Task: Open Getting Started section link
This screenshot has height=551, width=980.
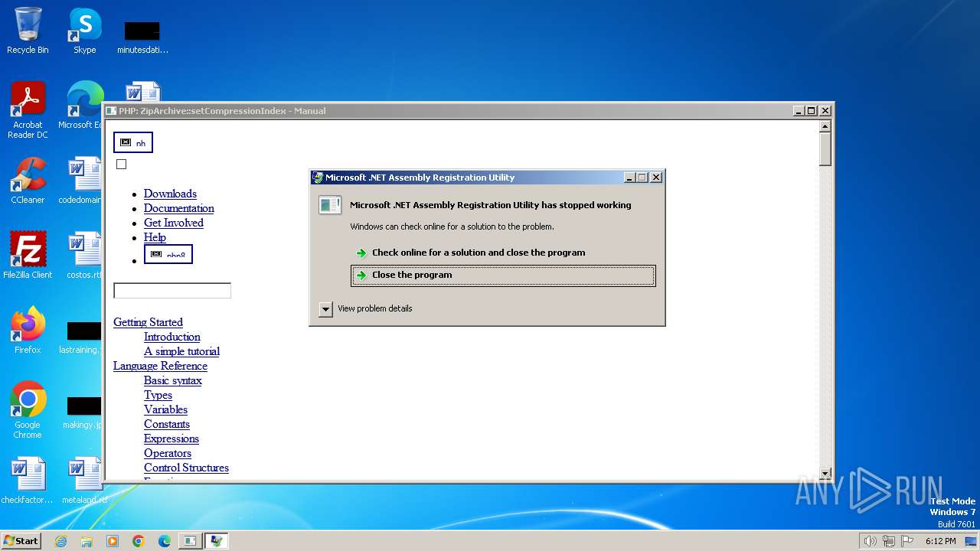Action: point(148,322)
